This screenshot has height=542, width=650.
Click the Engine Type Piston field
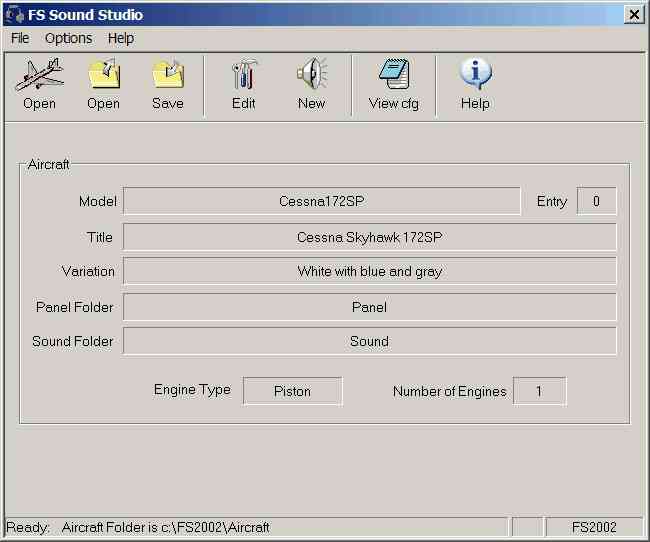point(292,391)
